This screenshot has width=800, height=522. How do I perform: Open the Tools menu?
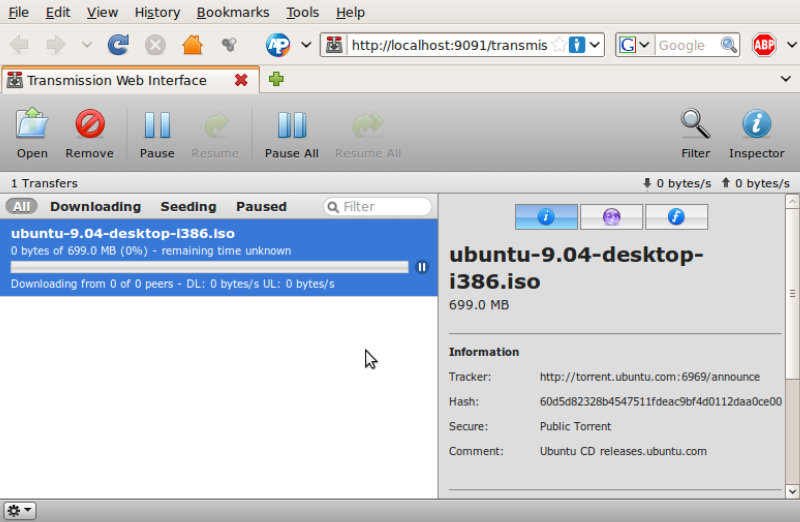[x=302, y=12]
